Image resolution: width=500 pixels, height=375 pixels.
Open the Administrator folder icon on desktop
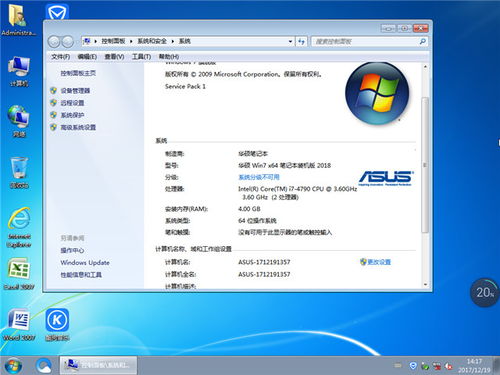(x=19, y=19)
